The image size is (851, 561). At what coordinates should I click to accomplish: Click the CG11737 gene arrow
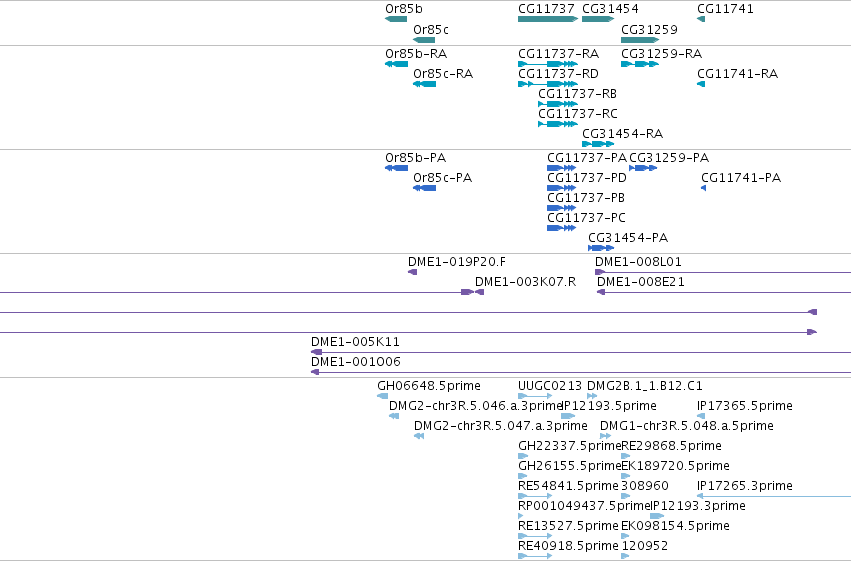548,19
